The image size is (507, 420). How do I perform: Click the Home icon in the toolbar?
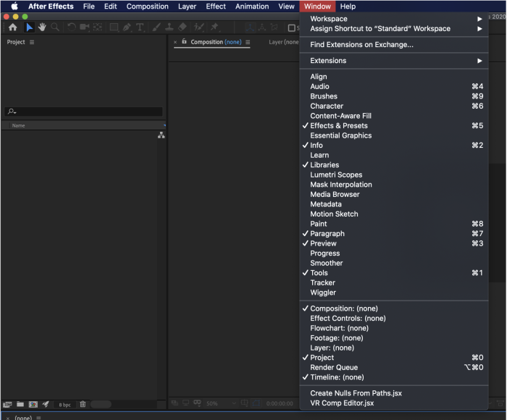click(12, 28)
